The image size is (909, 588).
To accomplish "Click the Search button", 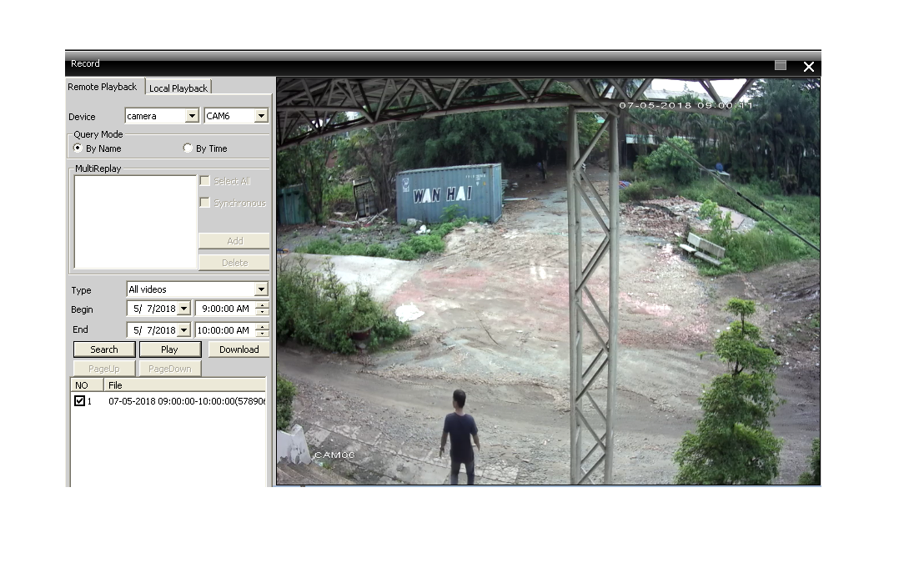I will tap(104, 349).
